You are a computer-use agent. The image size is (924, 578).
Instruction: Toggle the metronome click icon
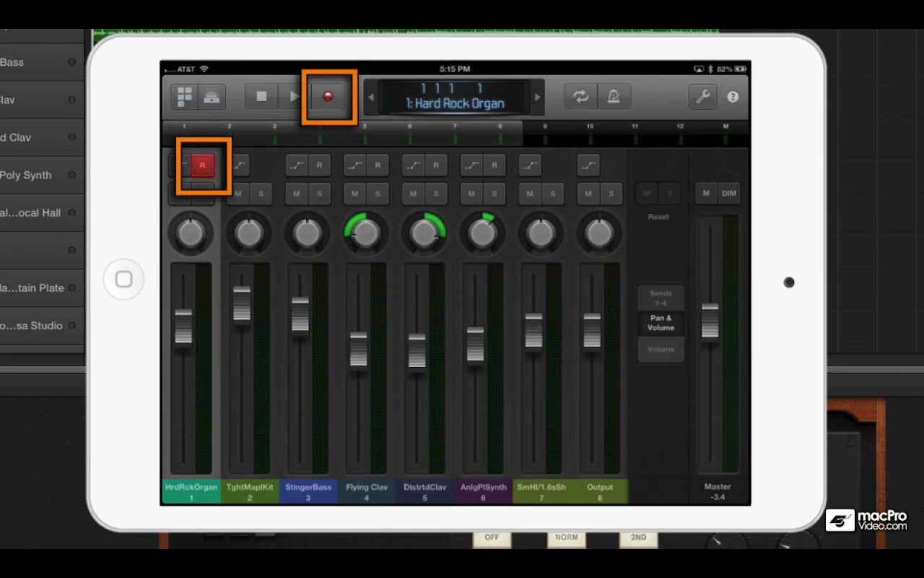pos(614,96)
